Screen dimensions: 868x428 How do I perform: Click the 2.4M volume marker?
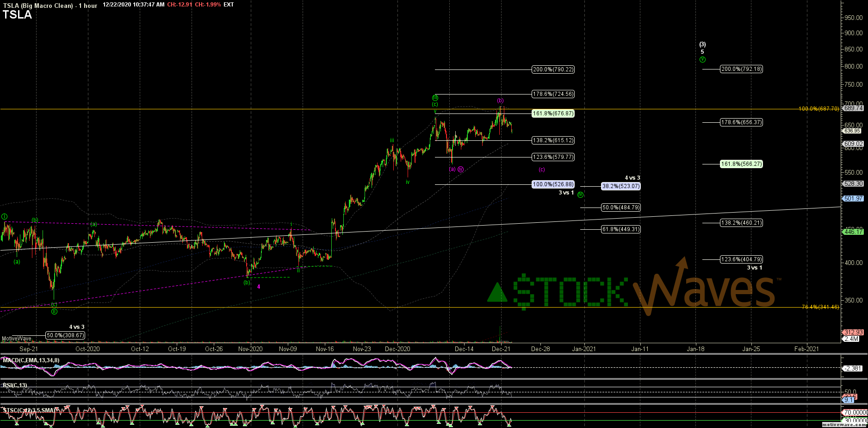click(x=851, y=339)
